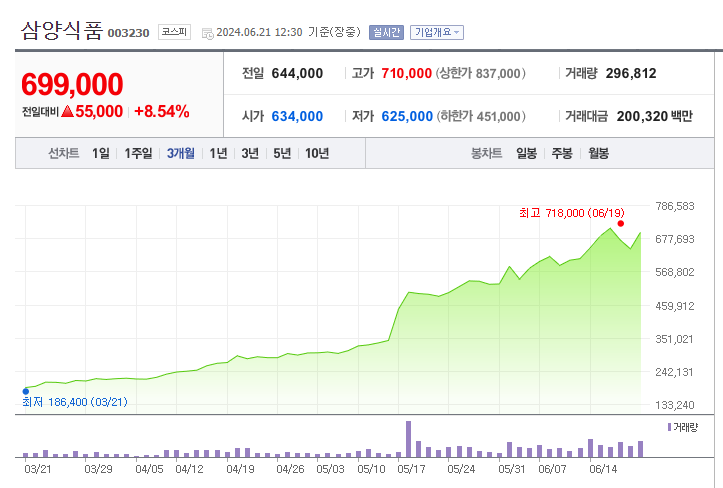This screenshot has width=723, height=488.
Task: Click the 코스피 market label
Action: click(174, 32)
